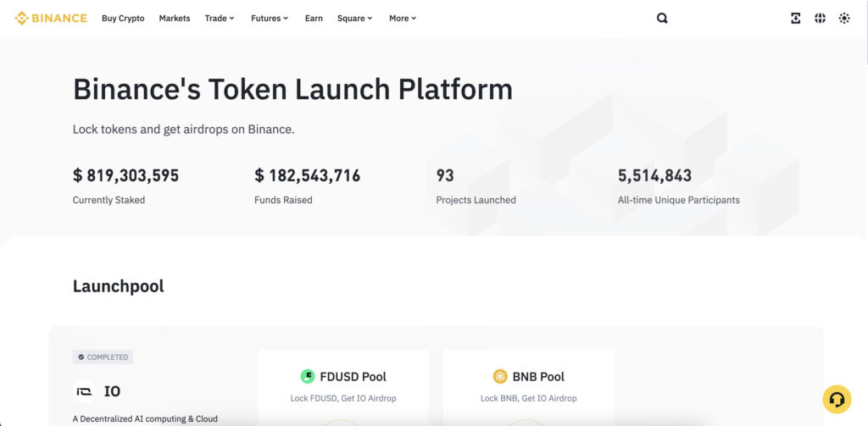Click the Decentralized AI computing description
The width and height of the screenshot is (868, 426).
pyautogui.click(x=145, y=419)
